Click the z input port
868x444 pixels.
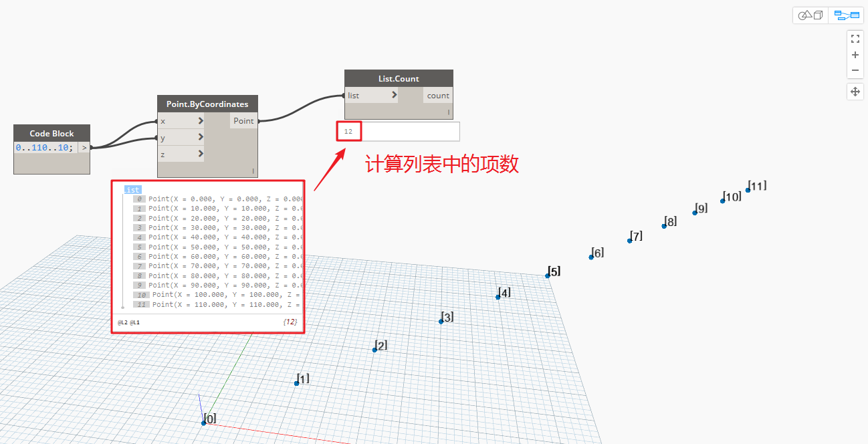tap(181, 154)
